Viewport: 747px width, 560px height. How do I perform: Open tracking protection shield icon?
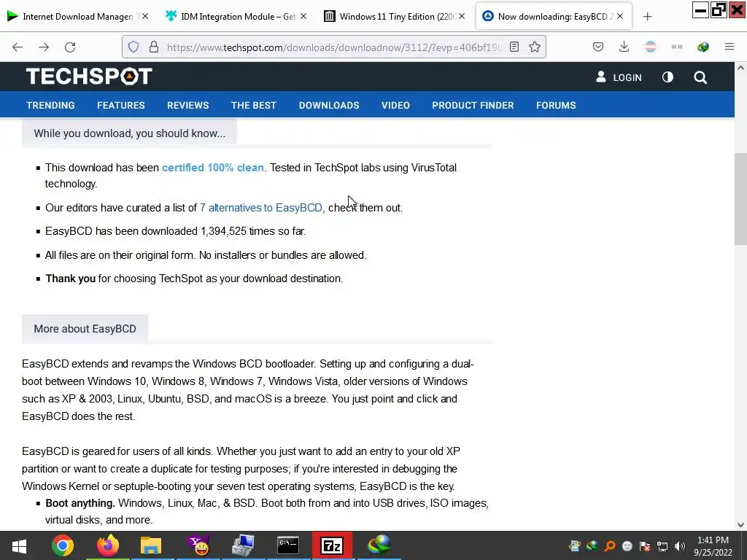[x=133, y=47]
